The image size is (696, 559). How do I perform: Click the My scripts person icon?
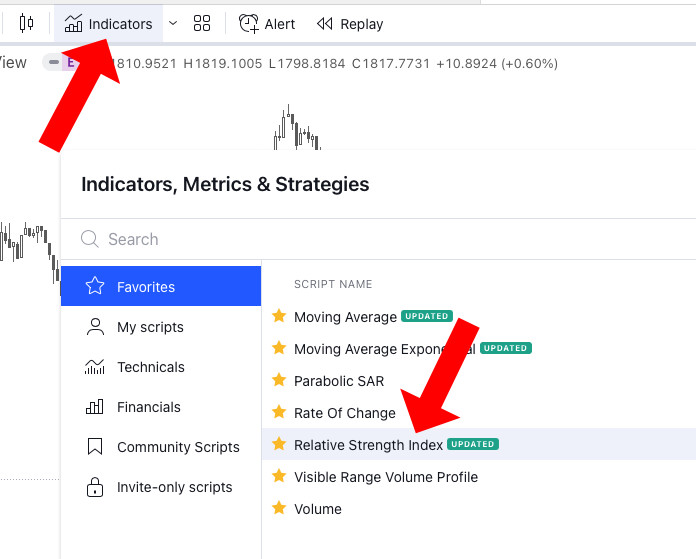pos(95,326)
